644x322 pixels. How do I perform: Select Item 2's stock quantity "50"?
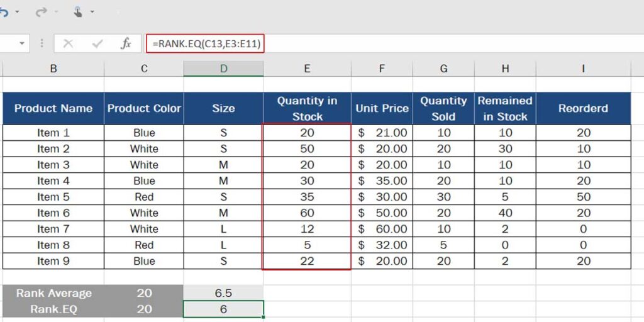tap(307, 148)
